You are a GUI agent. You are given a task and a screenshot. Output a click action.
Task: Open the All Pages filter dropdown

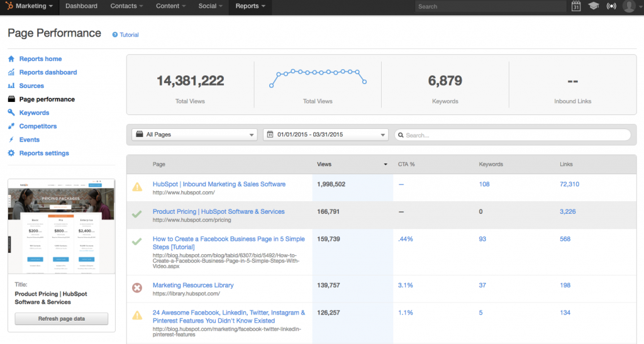tap(195, 135)
